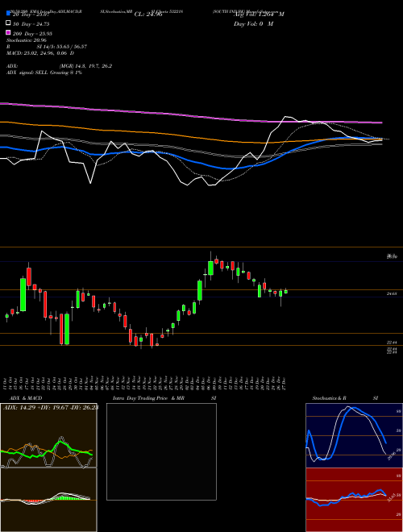This screenshot has width=403, height=532.
Task: Open the empty Intra Day Trading chart box
Action: [x=161, y=451]
